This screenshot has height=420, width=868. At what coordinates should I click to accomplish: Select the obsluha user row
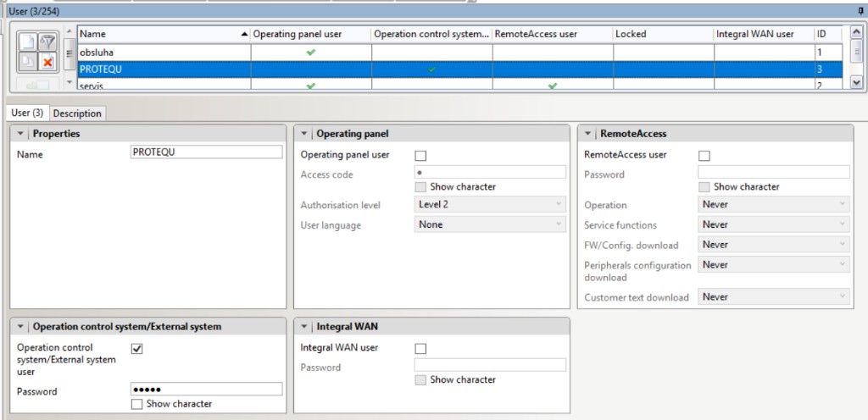[459, 52]
